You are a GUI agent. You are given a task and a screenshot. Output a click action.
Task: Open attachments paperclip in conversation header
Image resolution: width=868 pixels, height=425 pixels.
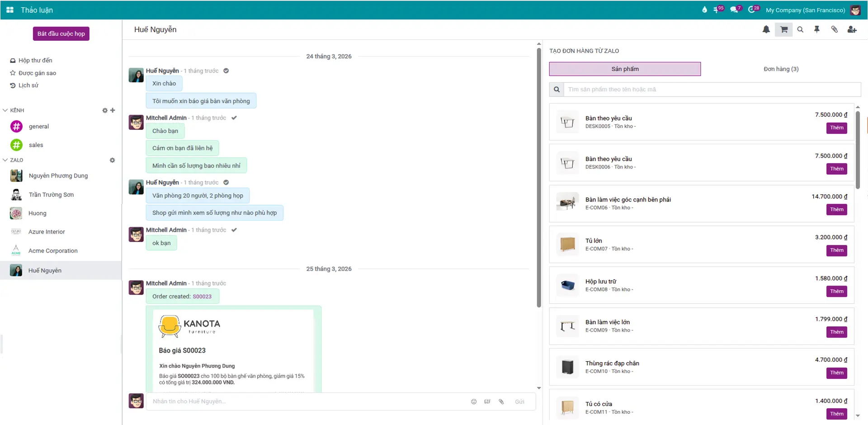coord(834,30)
